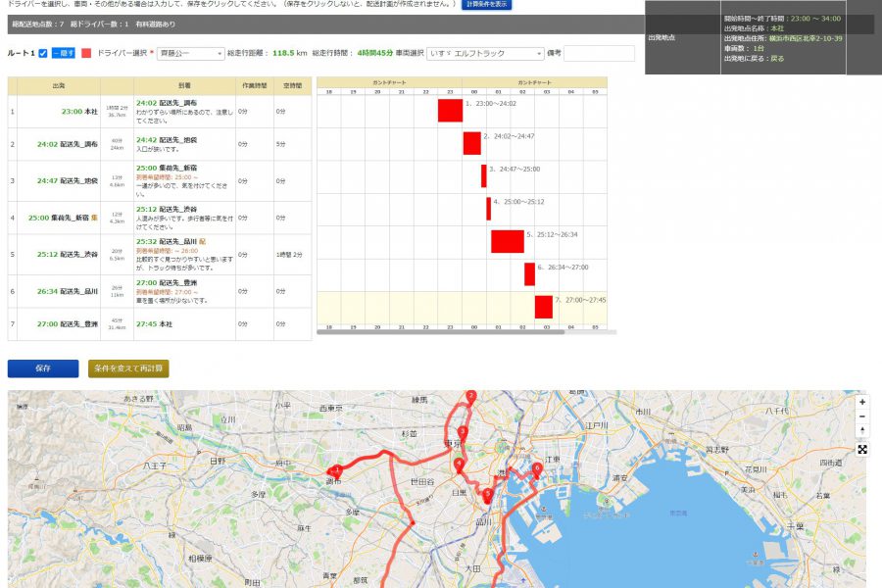
Task: Click the 備考 remarks input field
Action: (599, 54)
